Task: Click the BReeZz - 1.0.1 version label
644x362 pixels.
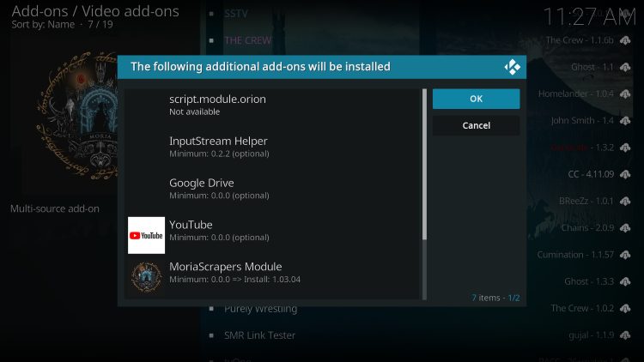Action: point(586,201)
